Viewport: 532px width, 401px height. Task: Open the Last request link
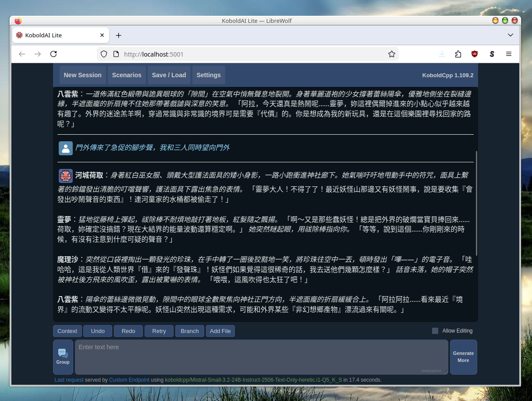pos(69,380)
